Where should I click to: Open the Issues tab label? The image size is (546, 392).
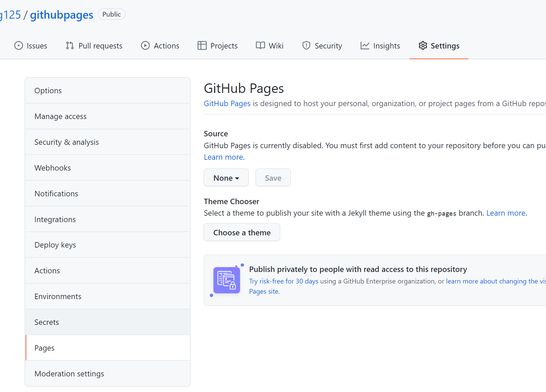tap(37, 46)
